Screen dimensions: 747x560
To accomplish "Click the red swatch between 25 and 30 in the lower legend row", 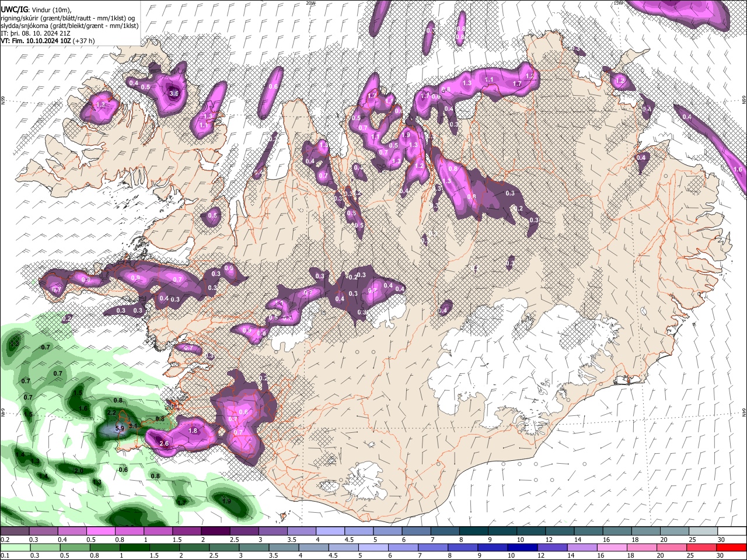I will coord(701,547).
